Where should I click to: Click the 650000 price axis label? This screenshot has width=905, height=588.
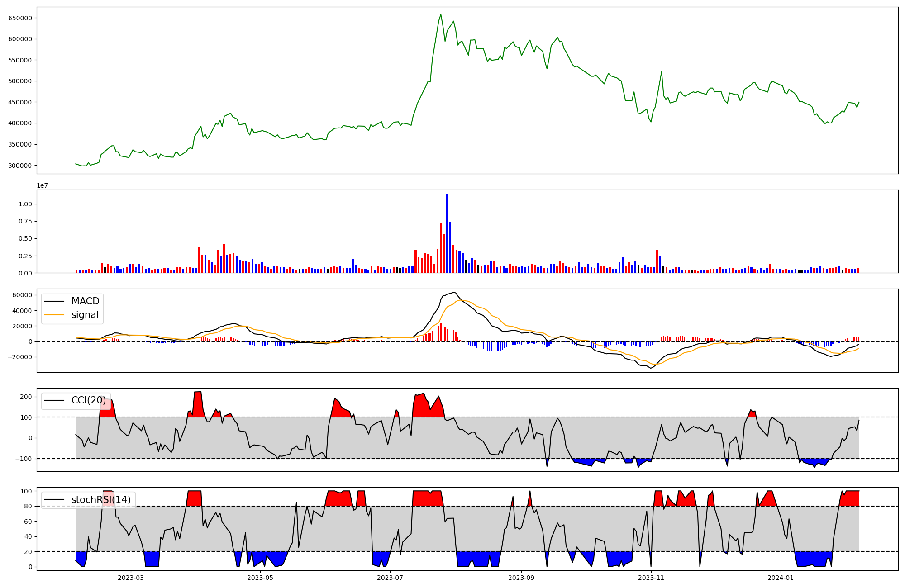(x=20, y=18)
